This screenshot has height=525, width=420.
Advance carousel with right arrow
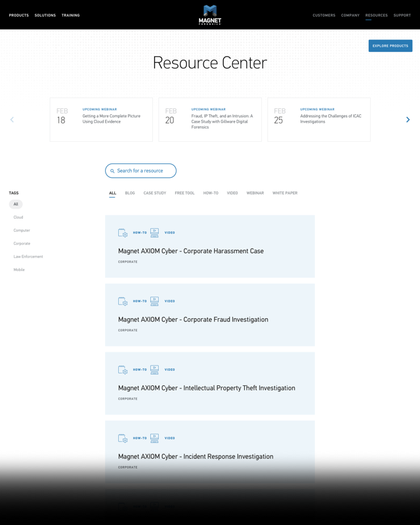(x=408, y=119)
